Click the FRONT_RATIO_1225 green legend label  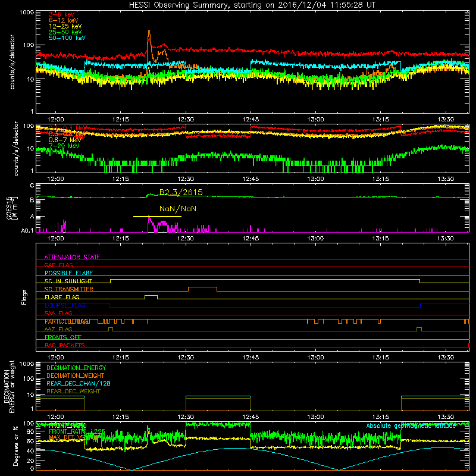(x=77, y=432)
